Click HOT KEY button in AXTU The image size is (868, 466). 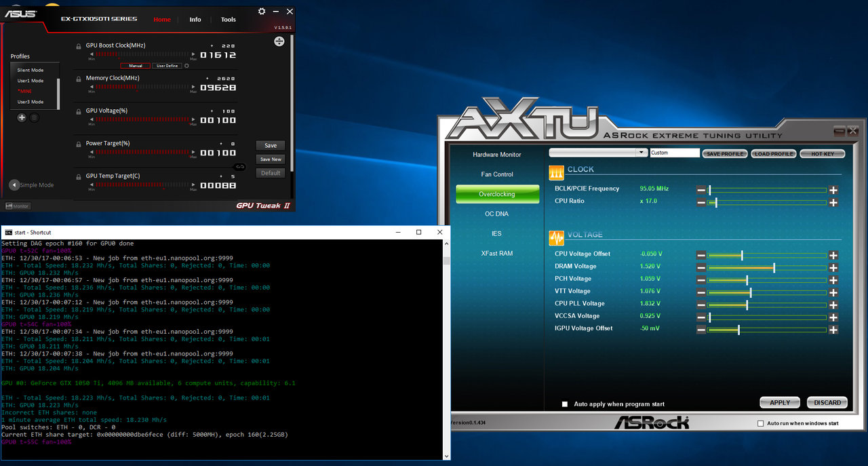[823, 154]
